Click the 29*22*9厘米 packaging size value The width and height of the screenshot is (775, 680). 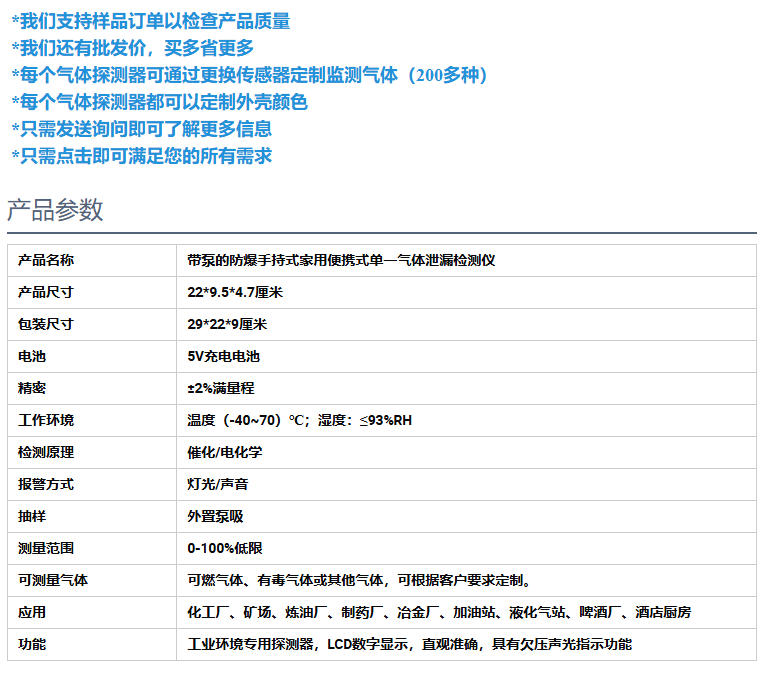227,324
